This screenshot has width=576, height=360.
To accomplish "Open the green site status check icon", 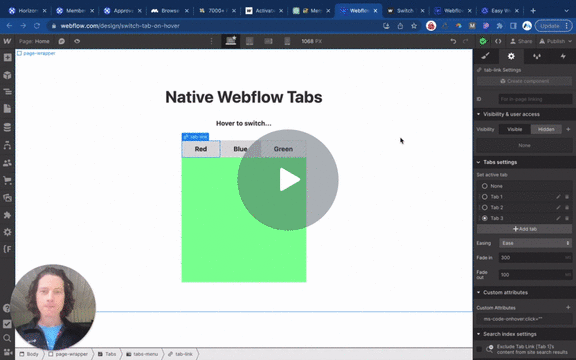I will point(483,41).
